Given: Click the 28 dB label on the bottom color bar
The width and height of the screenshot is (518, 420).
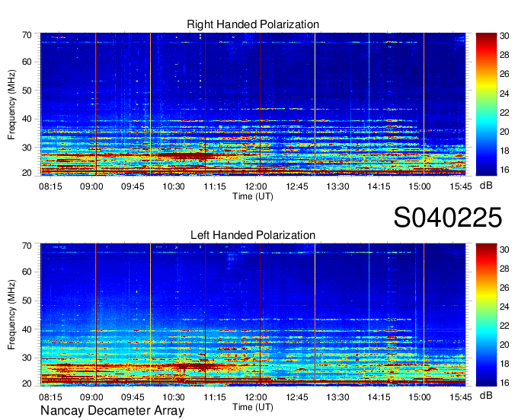Looking at the screenshot, I should [x=504, y=269].
